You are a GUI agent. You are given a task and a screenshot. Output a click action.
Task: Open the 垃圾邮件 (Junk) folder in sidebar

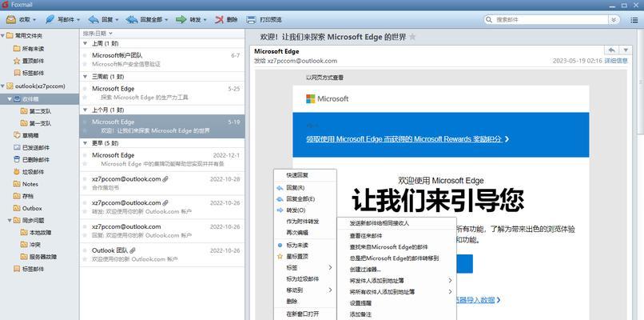tap(34, 171)
